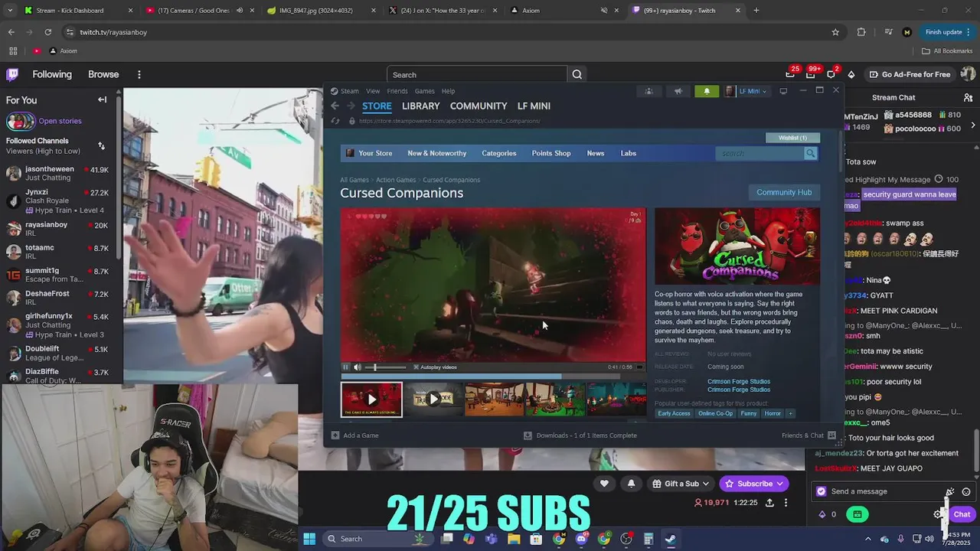Select the Online Co-Op tag
The height and width of the screenshot is (551, 980).
click(715, 413)
